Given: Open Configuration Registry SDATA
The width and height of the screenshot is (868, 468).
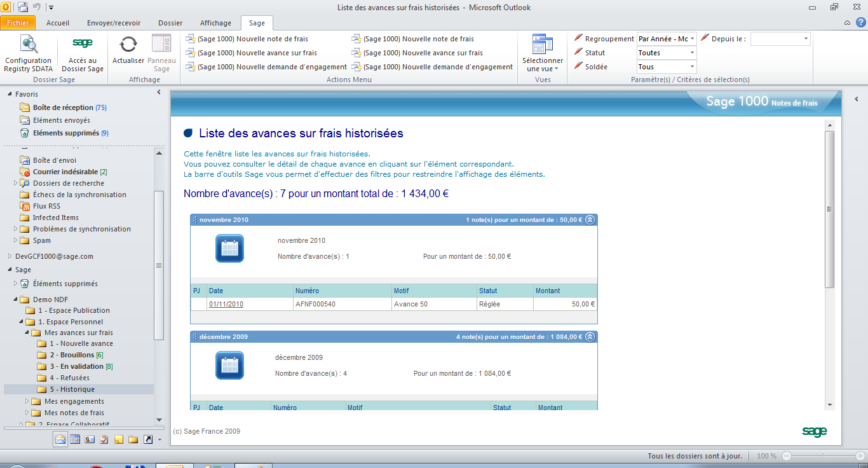Looking at the screenshot, I should coord(28,53).
